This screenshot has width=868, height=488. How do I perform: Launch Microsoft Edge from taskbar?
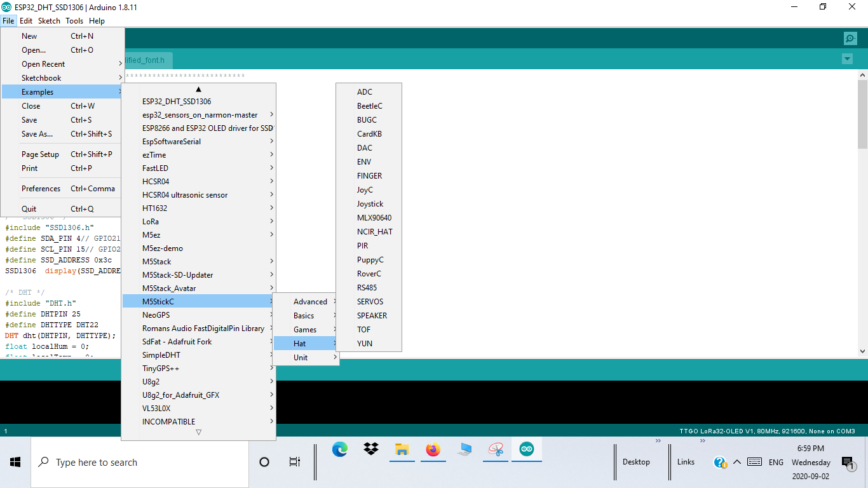click(x=340, y=450)
